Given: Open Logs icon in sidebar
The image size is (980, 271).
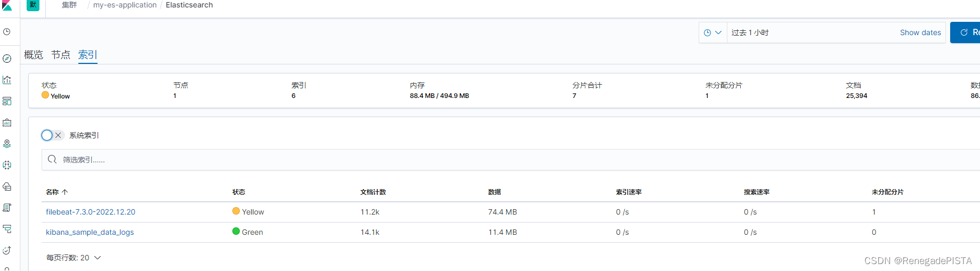Looking at the screenshot, I should 7,208.
